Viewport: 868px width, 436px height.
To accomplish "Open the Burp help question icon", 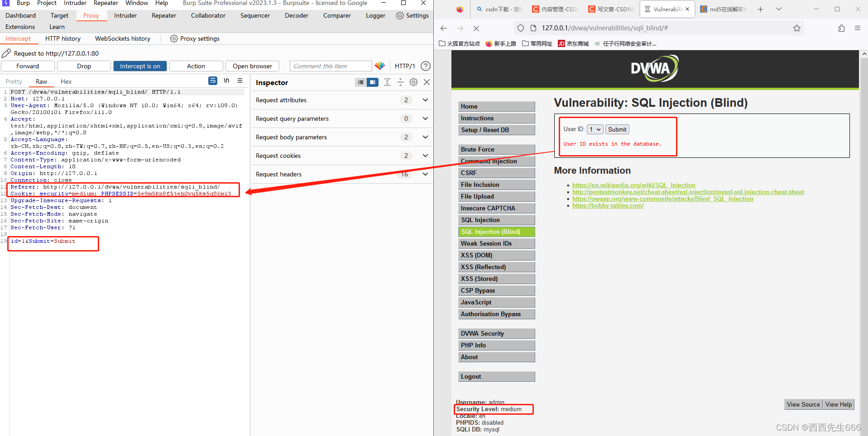I will pyautogui.click(x=426, y=66).
